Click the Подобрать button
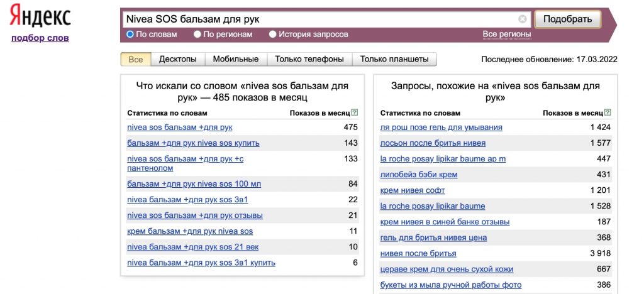Viewport: 644px width, 294px height. (x=568, y=19)
